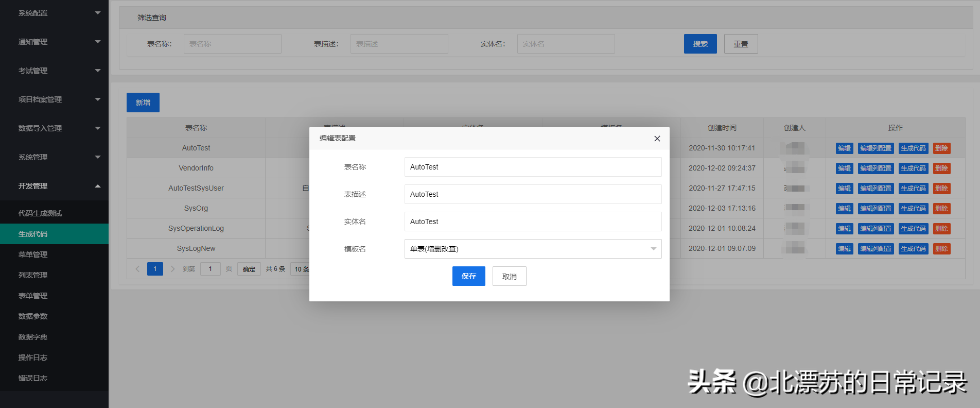Expand the 项目档案管理 sidebar menu

[x=54, y=99]
